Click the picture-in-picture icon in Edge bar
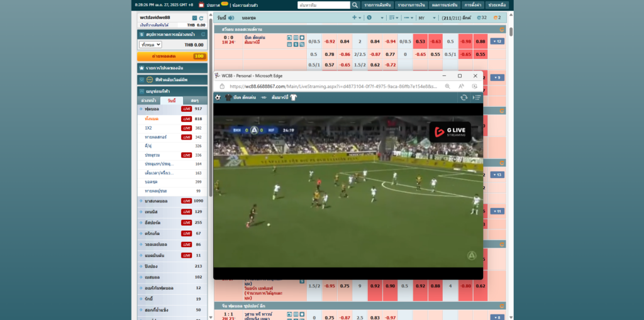This screenshot has width=644, height=320. 475,86
